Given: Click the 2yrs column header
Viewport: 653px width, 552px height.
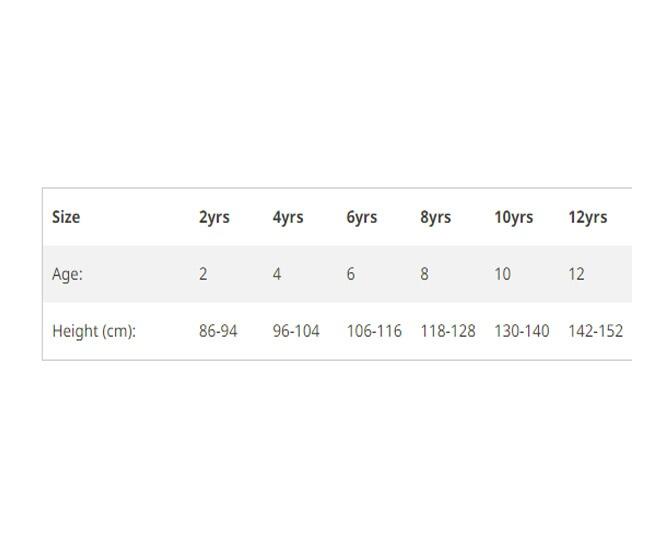Looking at the screenshot, I should coord(214,217).
